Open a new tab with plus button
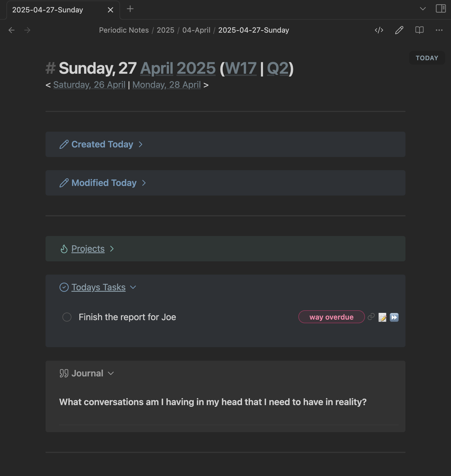 click(130, 9)
